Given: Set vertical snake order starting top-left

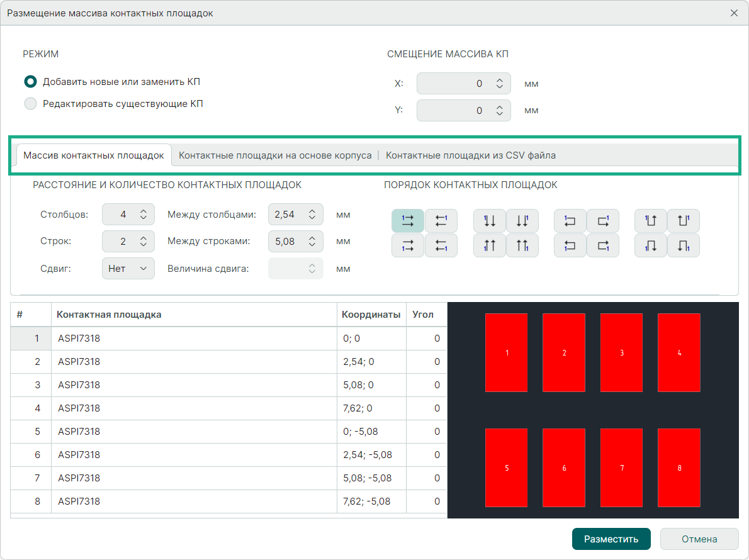Looking at the screenshot, I should 651,221.
